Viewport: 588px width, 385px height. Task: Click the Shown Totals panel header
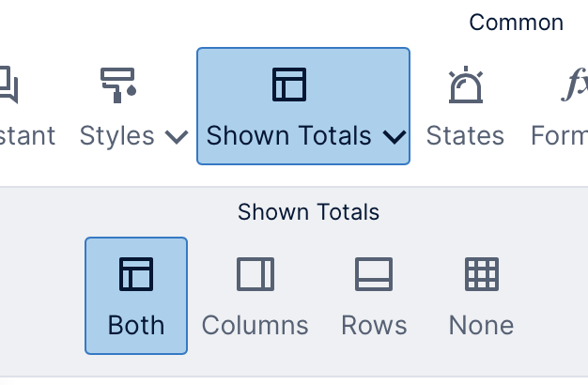point(309,212)
